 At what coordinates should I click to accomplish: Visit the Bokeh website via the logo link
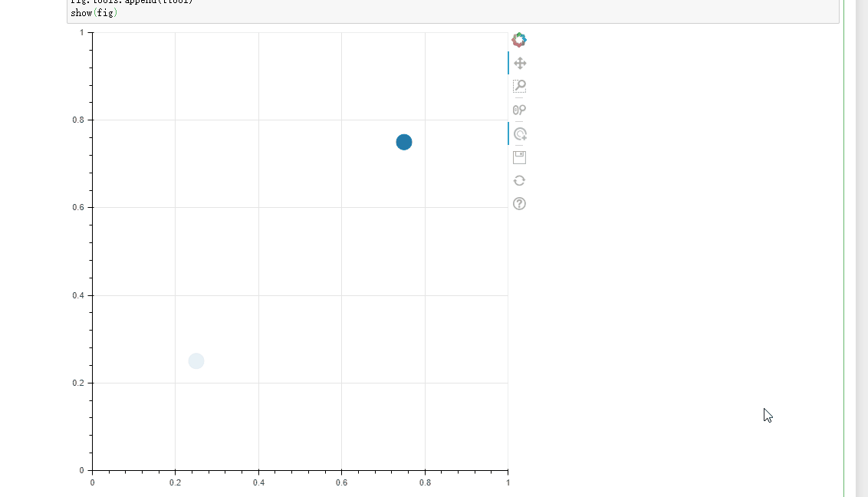(x=519, y=39)
